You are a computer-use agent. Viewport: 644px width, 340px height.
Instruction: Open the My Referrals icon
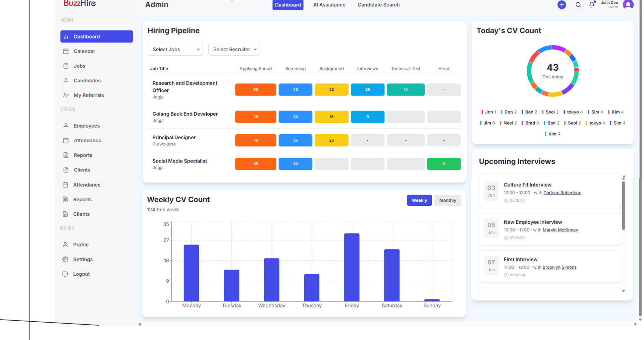click(66, 95)
